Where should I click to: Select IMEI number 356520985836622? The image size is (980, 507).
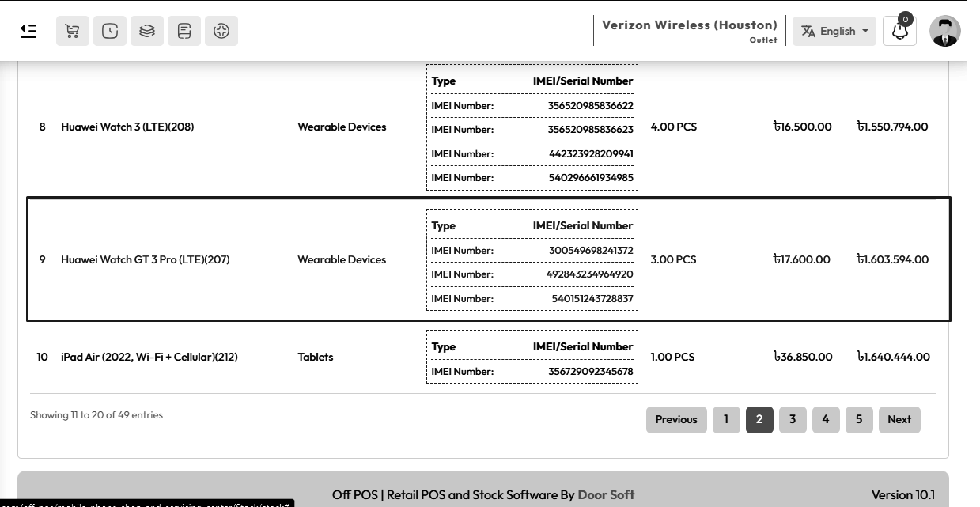tap(591, 105)
